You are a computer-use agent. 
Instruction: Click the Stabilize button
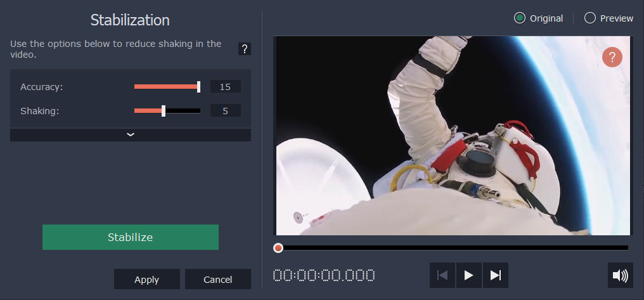(131, 237)
